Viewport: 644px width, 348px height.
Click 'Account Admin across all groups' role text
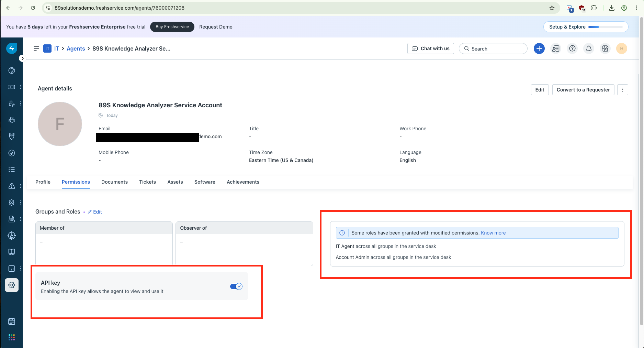393,257
